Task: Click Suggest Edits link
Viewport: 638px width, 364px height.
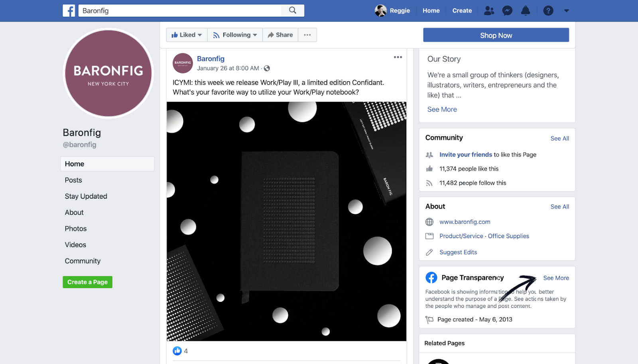Action: tap(458, 252)
